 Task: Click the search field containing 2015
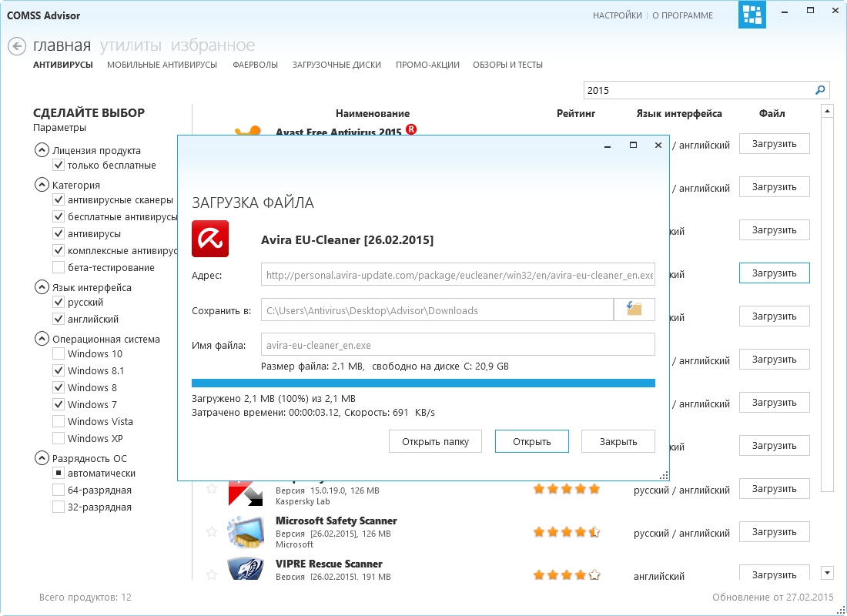(x=699, y=90)
